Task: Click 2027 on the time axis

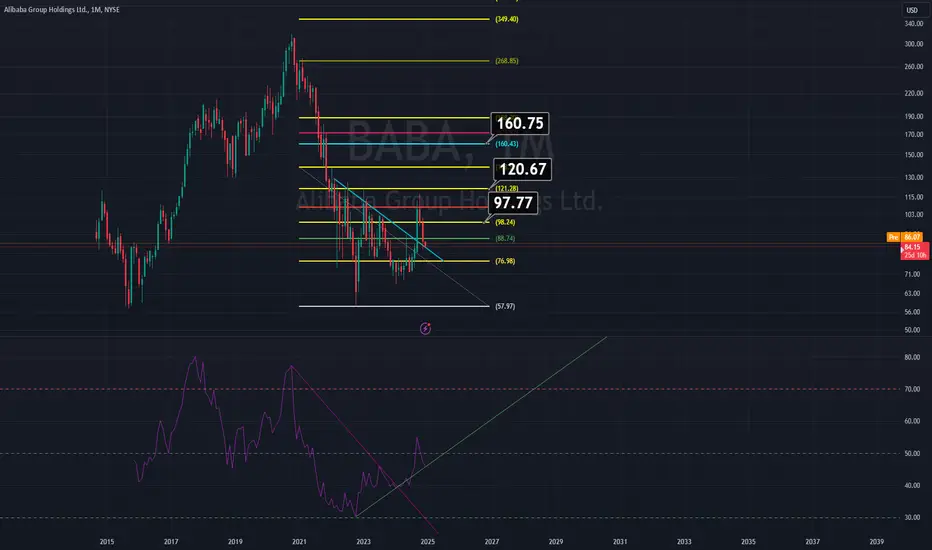Action: [492, 542]
